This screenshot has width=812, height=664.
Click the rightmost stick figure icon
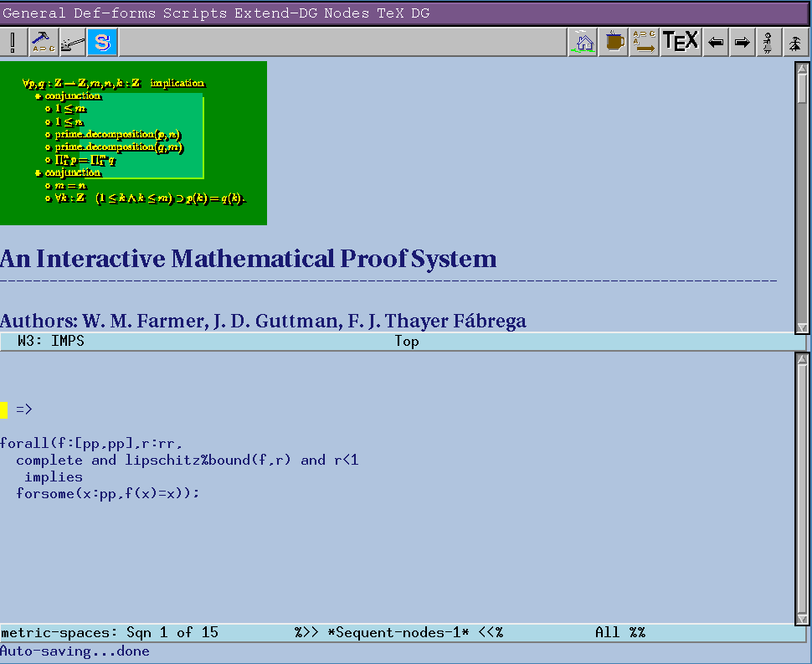[795, 42]
